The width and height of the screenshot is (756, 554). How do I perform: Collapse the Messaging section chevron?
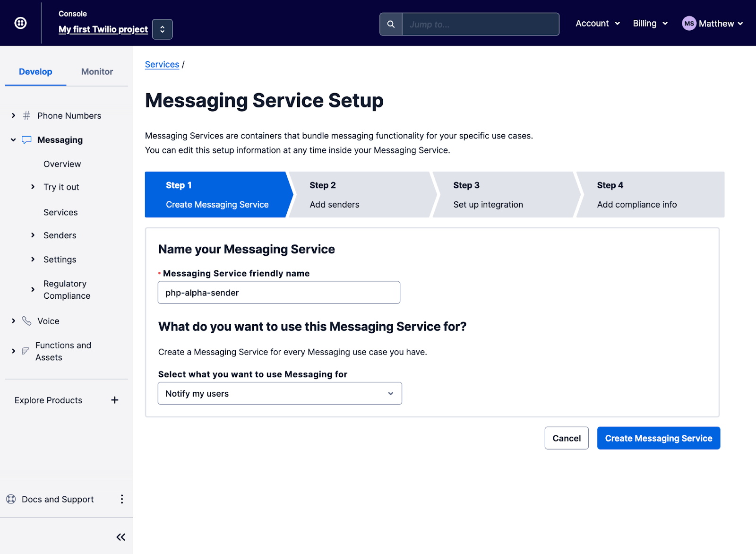pos(13,140)
